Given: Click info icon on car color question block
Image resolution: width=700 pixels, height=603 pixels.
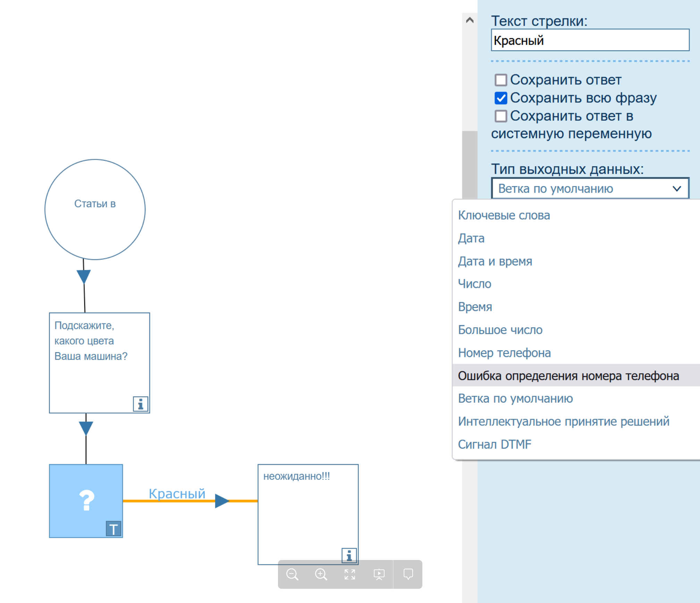Looking at the screenshot, I should pos(141,404).
